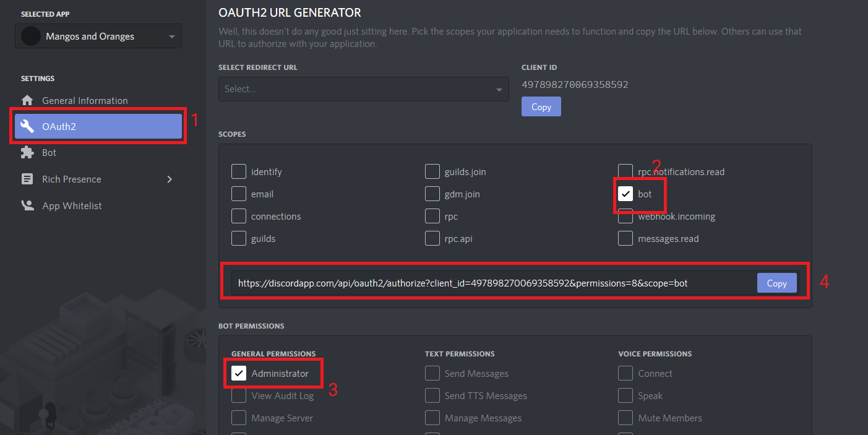Viewport: 868px width, 435px height.
Task: Check the Send TTS Messages permission
Action: pyautogui.click(x=432, y=395)
